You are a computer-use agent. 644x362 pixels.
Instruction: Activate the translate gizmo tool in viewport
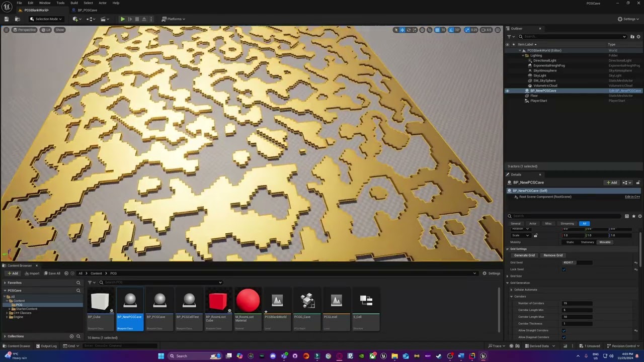pos(402,30)
